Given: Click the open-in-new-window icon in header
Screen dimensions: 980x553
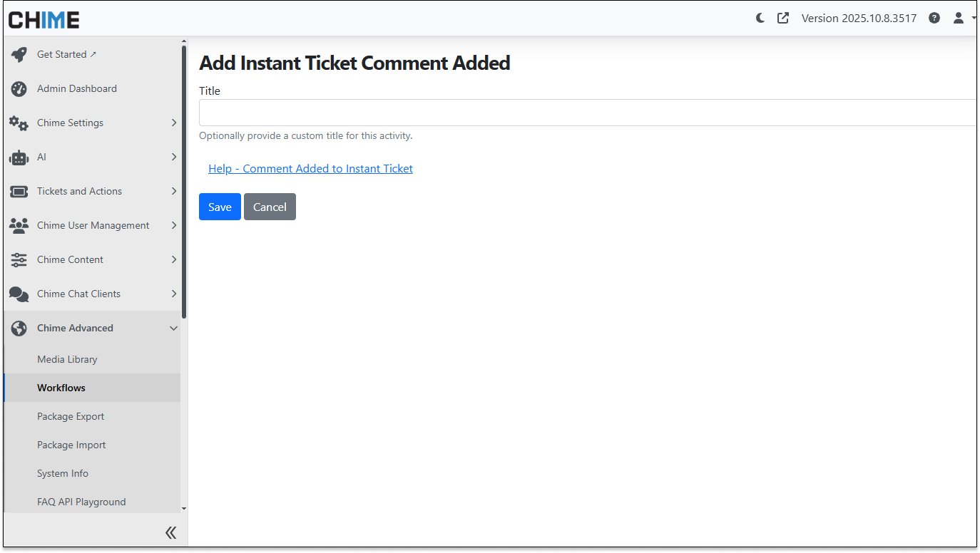Looking at the screenshot, I should (x=783, y=19).
